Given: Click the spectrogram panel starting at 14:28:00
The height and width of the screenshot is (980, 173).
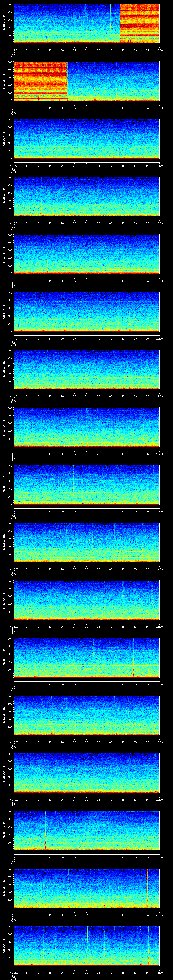Looking at the screenshot, I should coord(87,831).
